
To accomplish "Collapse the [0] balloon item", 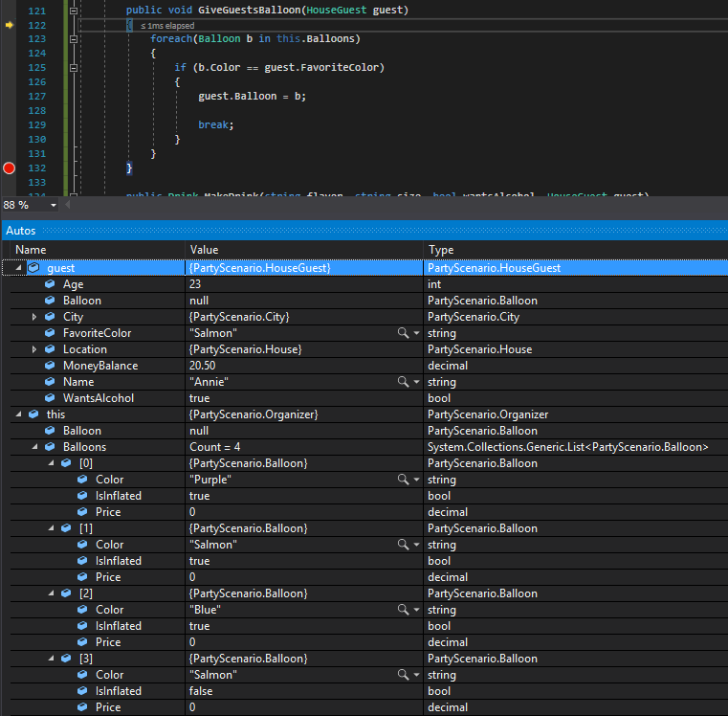I will 51,463.
